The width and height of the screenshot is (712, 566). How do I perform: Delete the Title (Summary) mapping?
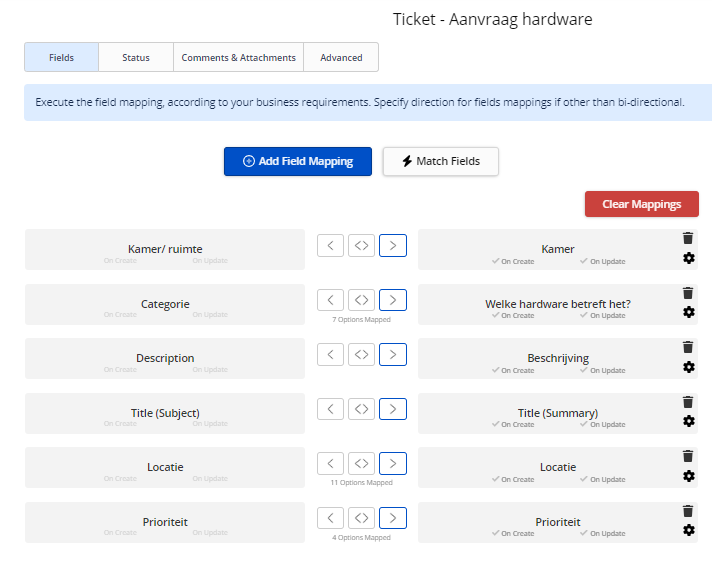coord(688,401)
